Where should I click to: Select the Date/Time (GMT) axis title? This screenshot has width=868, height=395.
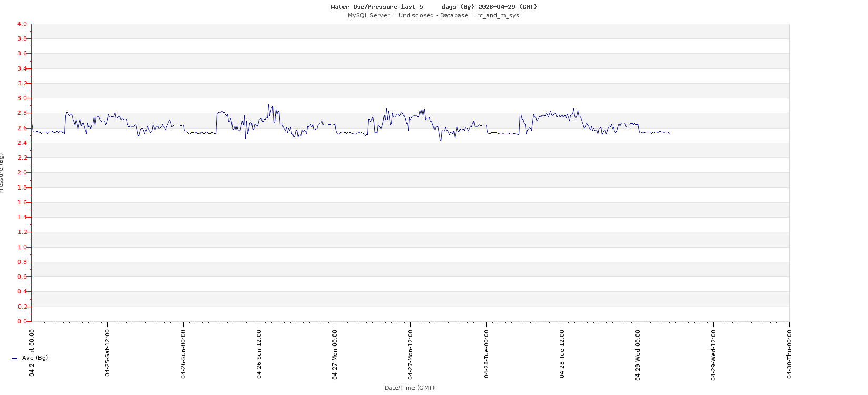(x=409, y=388)
